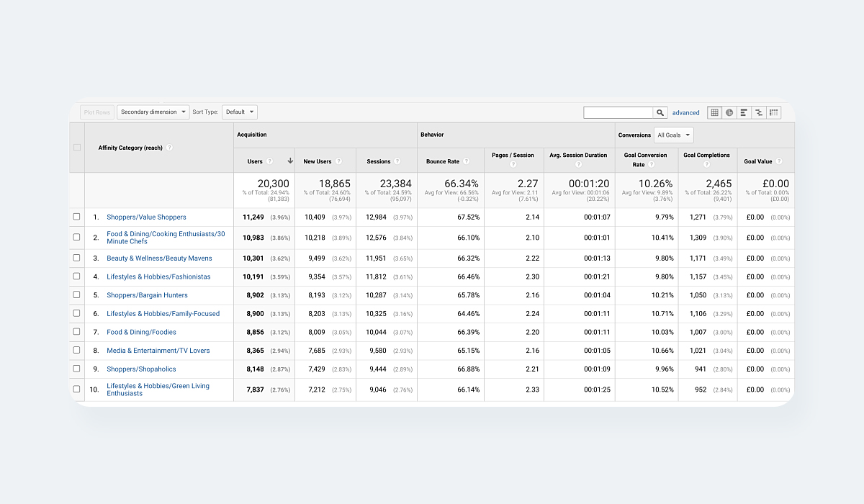
Task: Open help icon beside Affinity Category (reach)
Action: click(x=169, y=148)
